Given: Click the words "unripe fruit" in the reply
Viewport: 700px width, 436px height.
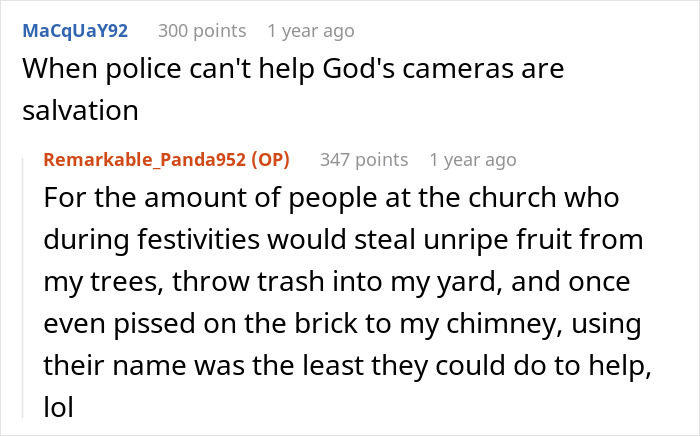Looking at the screenshot, I should tap(491, 240).
